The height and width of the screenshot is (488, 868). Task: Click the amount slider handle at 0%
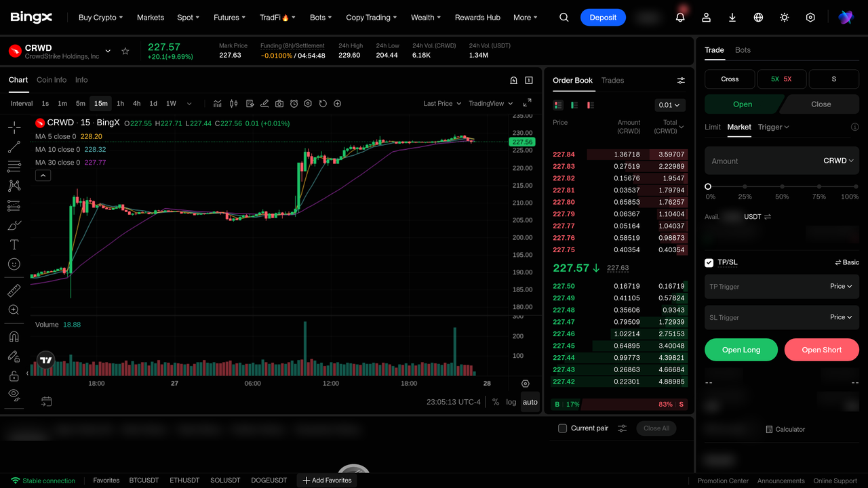coord(708,186)
